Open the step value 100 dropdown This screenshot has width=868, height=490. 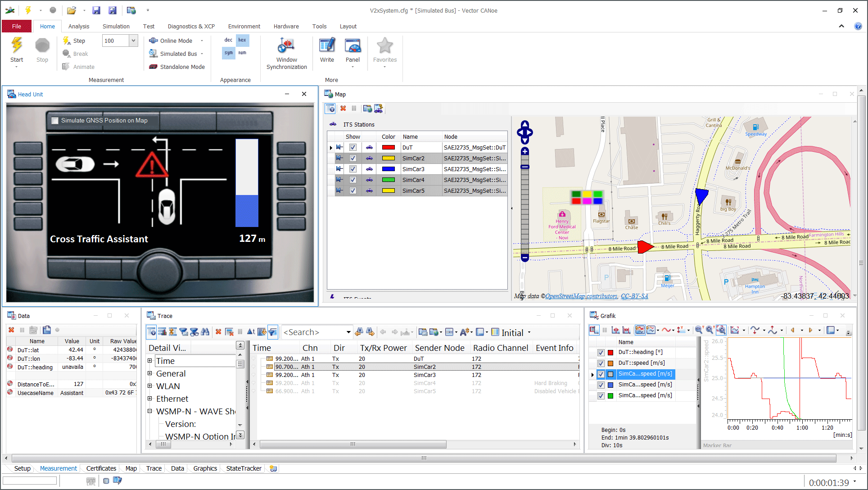133,41
